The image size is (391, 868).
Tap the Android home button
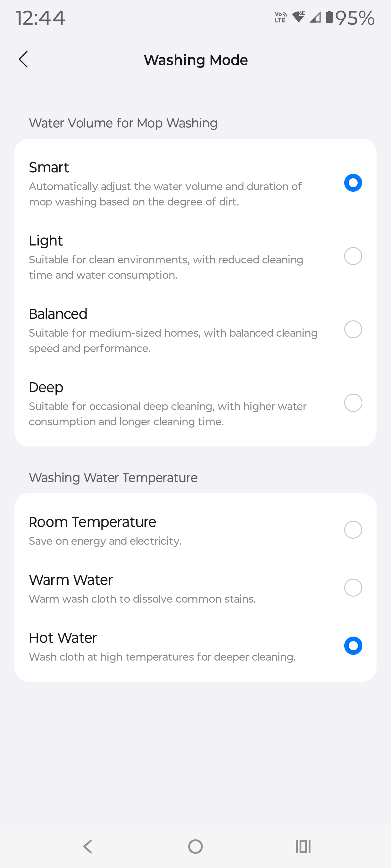(x=195, y=846)
